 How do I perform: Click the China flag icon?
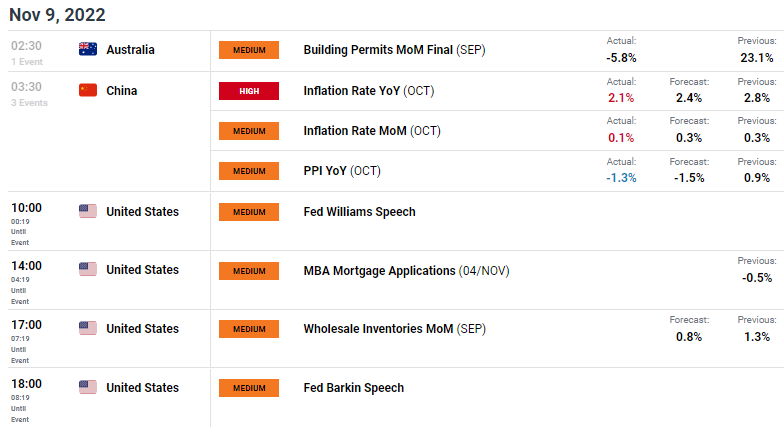coord(88,90)
